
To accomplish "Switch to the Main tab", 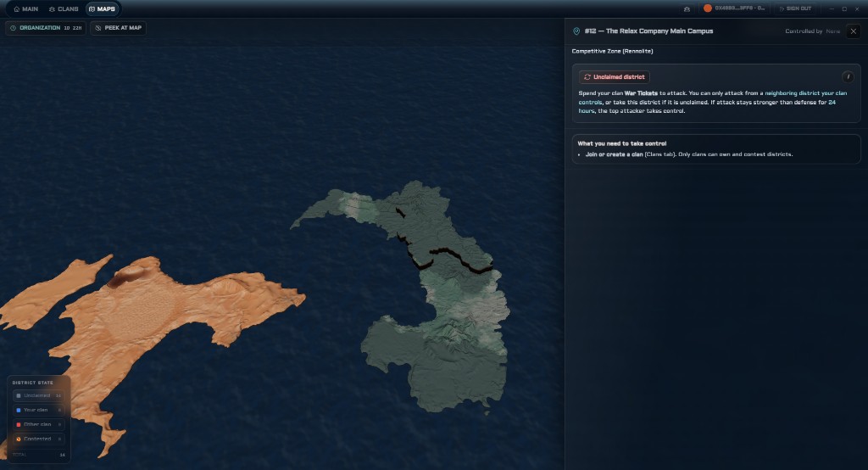I will tap(25, 8).
